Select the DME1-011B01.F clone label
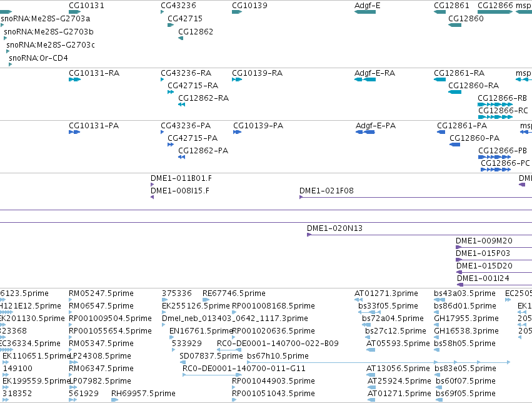Image resolution: width=532 pixels, height=403 pixels. [x=181, y=178]
